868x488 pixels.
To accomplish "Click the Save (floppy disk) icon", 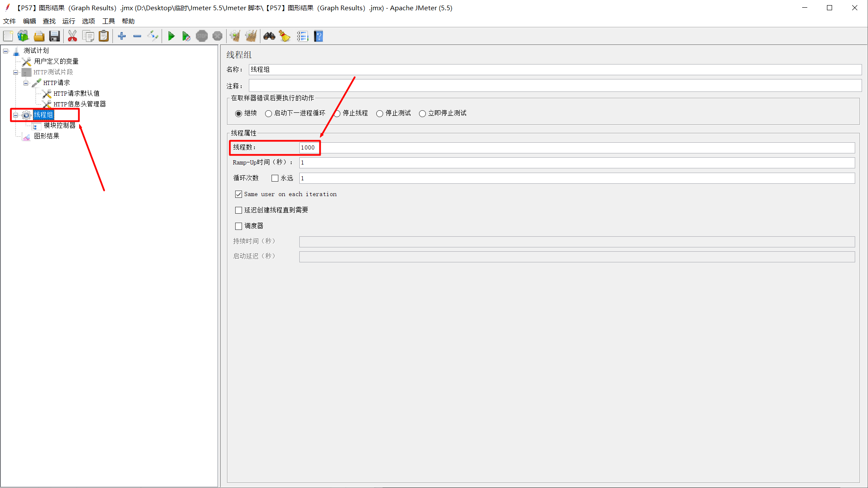I will (54, 36).
